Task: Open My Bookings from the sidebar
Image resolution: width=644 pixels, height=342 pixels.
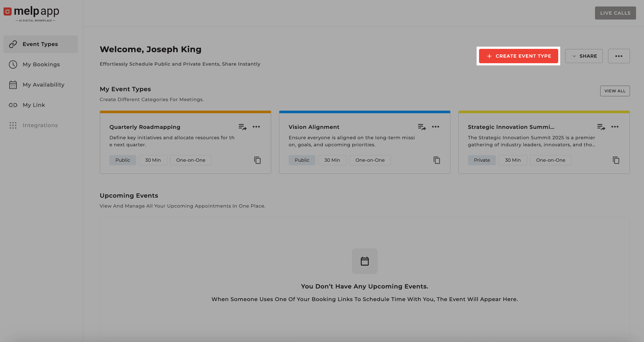Action: point(41,64)
